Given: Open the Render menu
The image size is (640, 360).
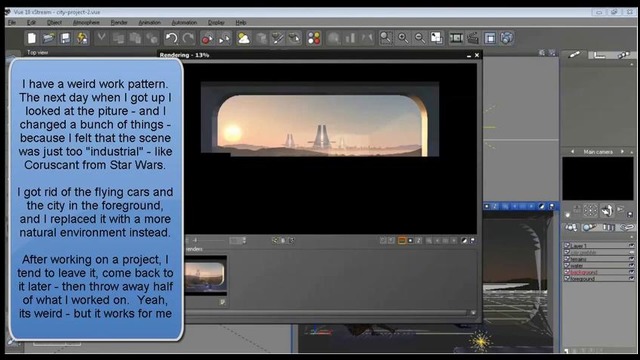Looking at the screenshot, I should click(119, 22).
